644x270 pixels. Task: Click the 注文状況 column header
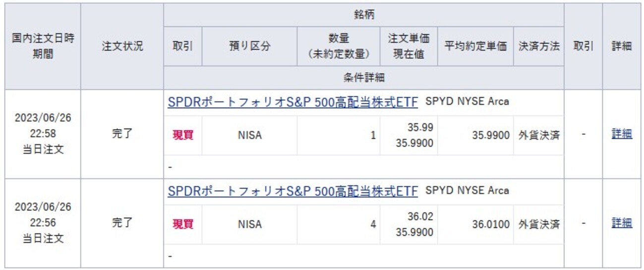coord(122,47)
